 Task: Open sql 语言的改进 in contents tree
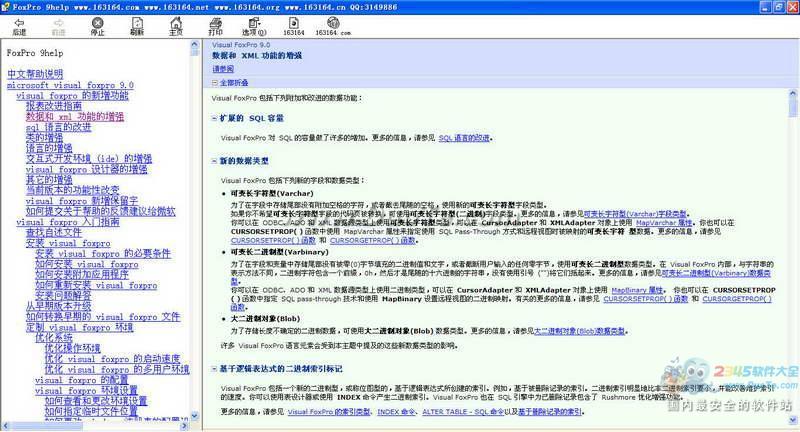tap(59, 127)
